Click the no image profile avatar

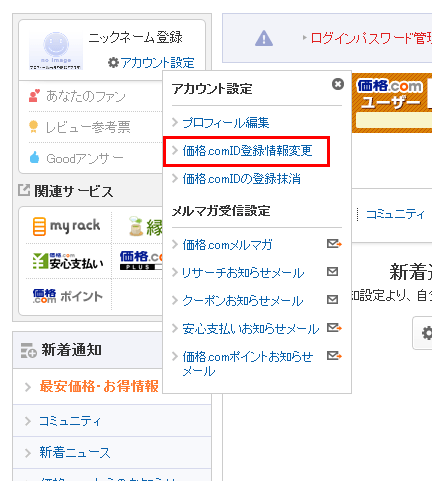(56, 50)
